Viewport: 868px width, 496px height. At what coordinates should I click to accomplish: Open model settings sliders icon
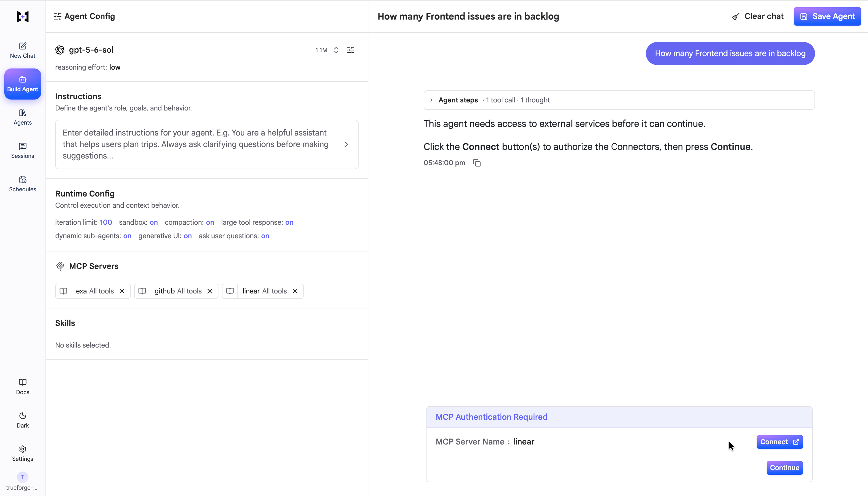click(350, 50)
